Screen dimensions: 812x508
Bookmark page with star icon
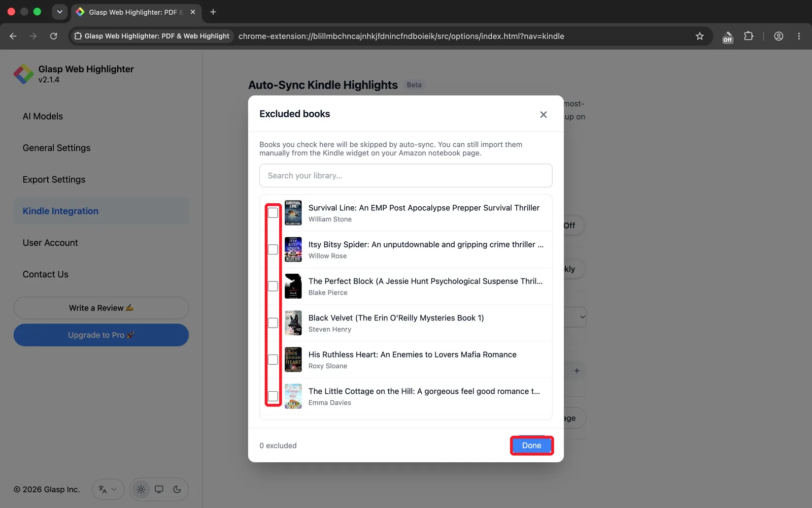(x=700, y=36)
